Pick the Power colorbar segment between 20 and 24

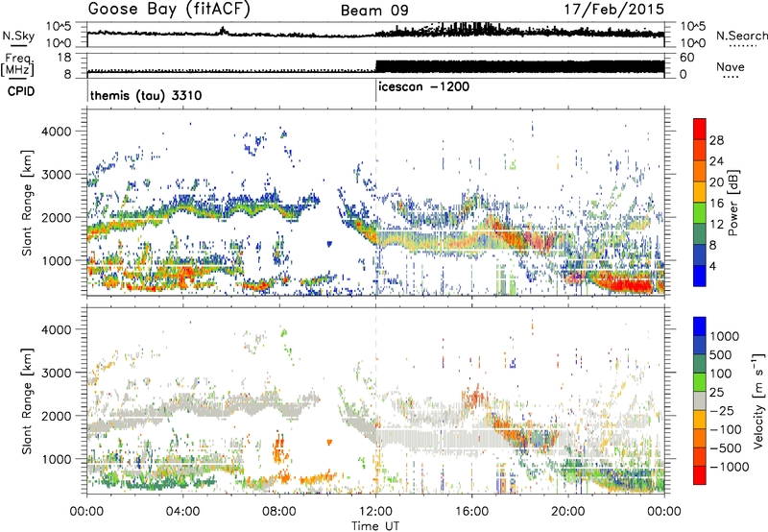[x=700, y=171]
